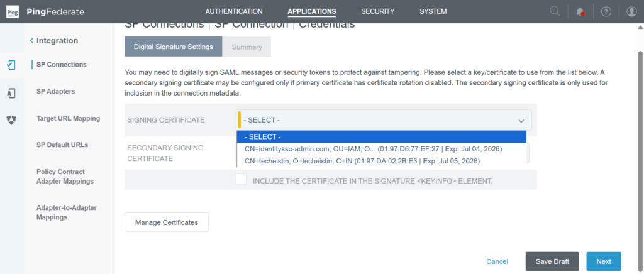Screen dimensions: 644x274
Task: Select the second left sidebar icon
Action: point(11,93)
